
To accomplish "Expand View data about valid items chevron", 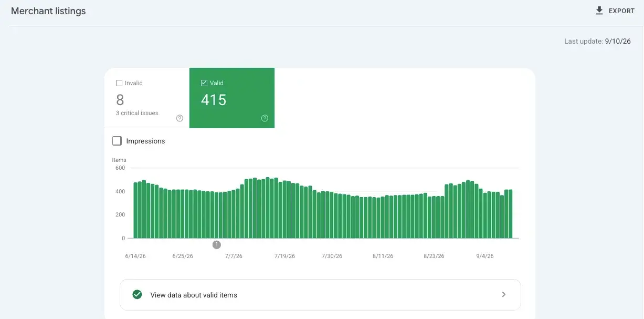I will pyautogui.click(x=503, y=295).
